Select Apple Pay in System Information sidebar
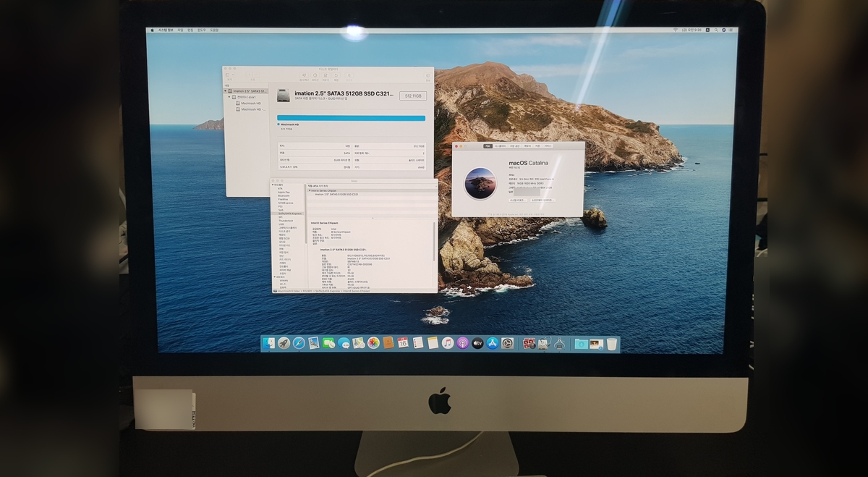Viewport: 868px width, 477px height. (x=284, y=192)
